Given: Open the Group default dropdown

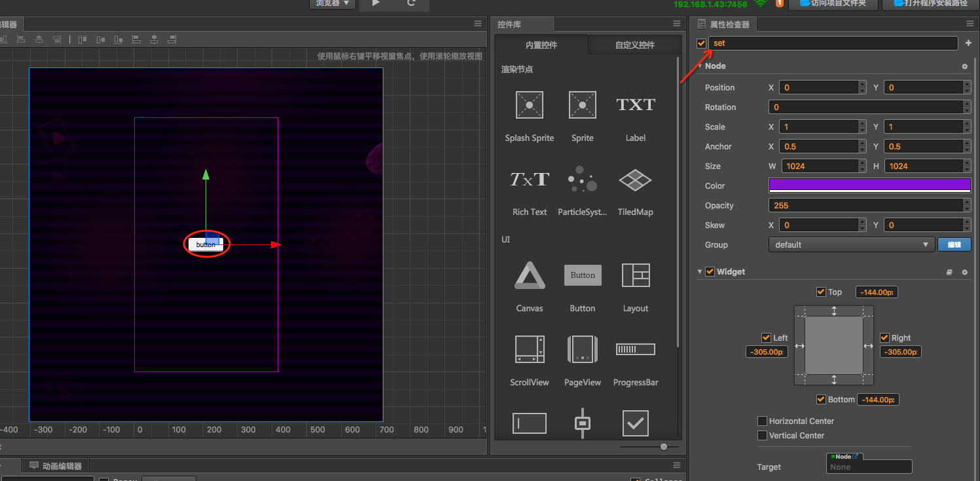Looking at the screenshot, I should tap(850, 245).
